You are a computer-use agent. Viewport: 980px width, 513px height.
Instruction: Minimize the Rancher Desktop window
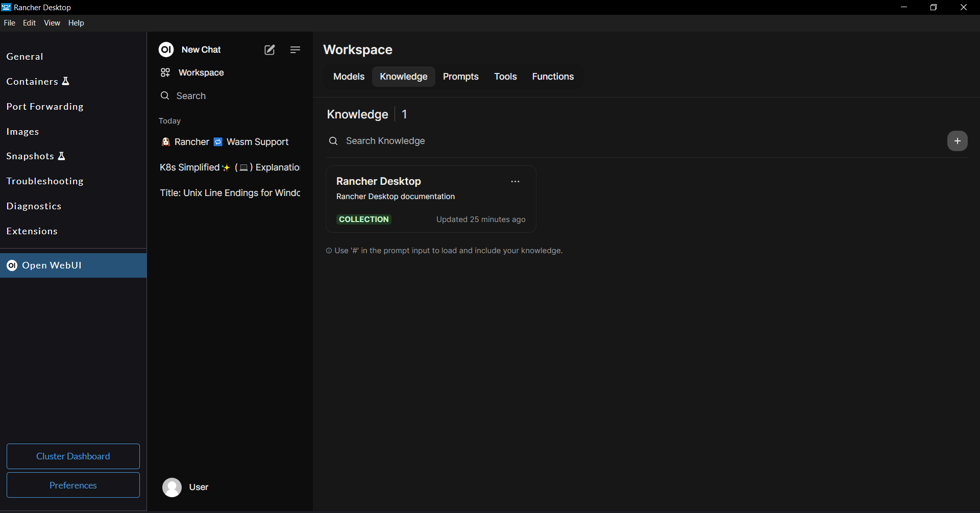(x=904, y=7)
